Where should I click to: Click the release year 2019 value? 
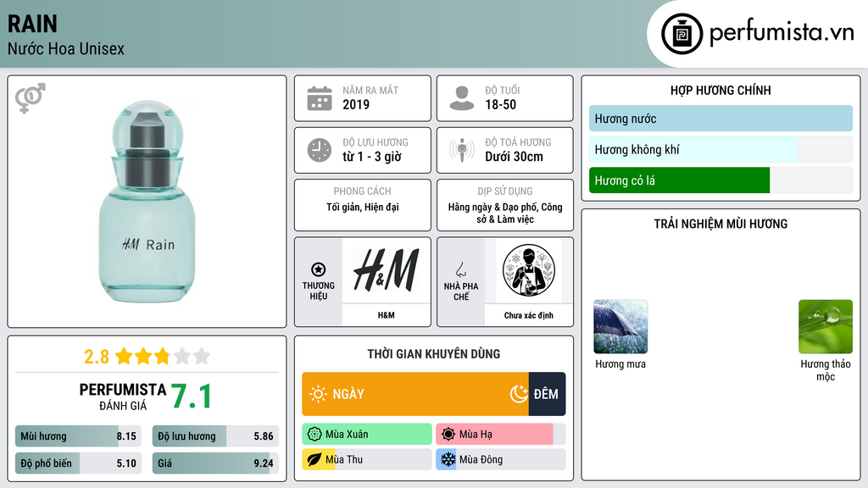[x=356, y=104]
